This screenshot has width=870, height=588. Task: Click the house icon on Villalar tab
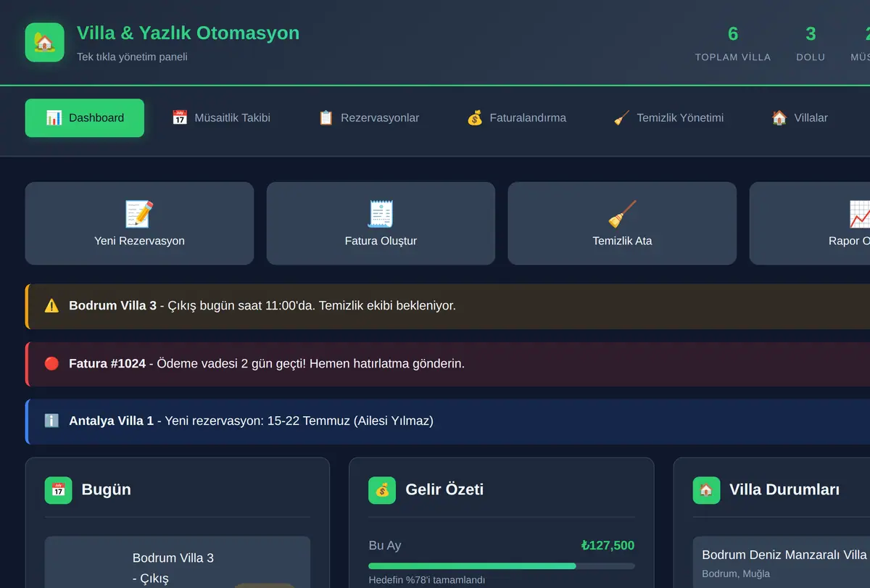(x=779, y=117)
